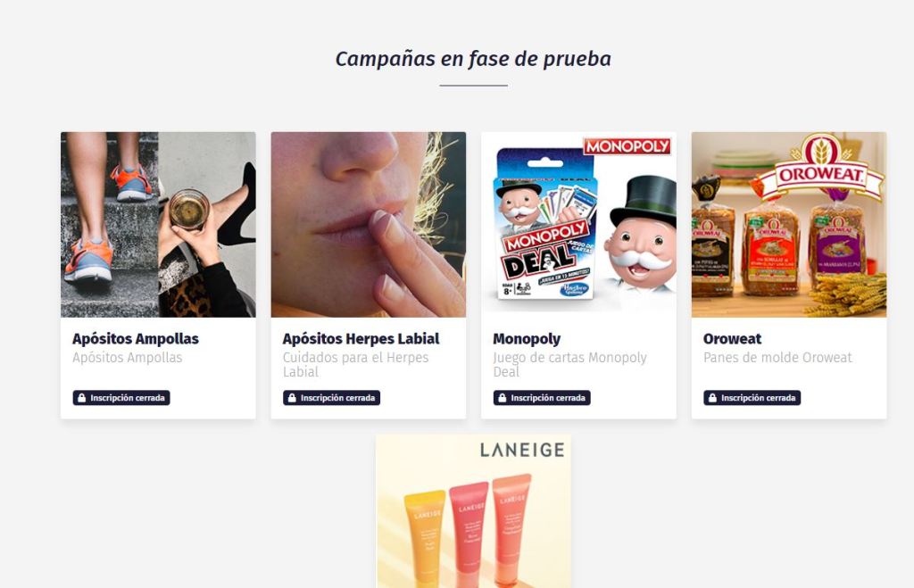
Task: Click lock icon on Oroweat card badge
Action: coord(712,398)
